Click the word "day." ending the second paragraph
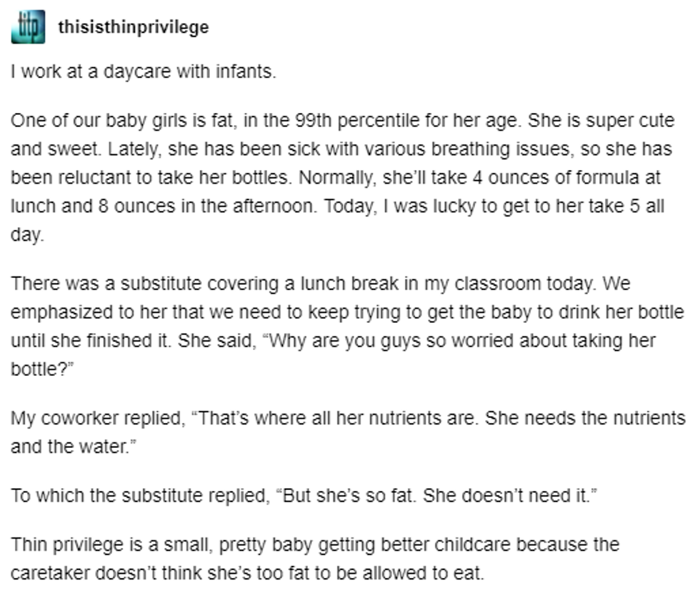The width and height of the screenshot is (700, 608). tap(27, 235)
